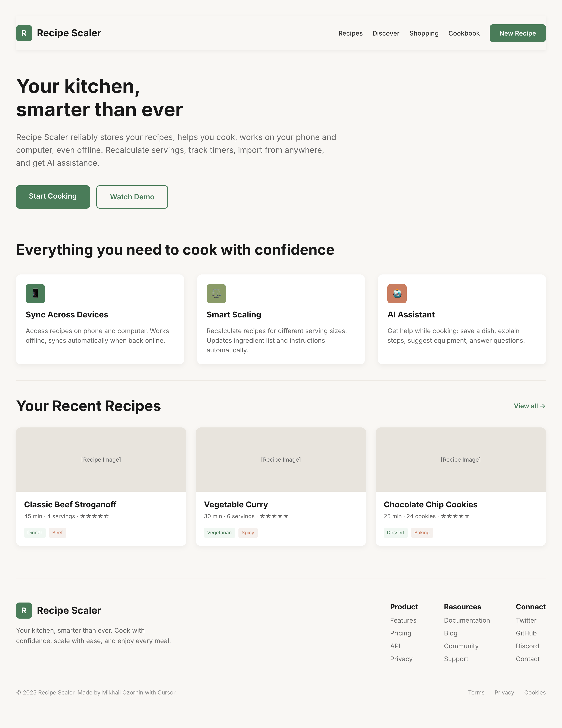Select the Vegetarian tag on Vegetable Curry
The width and height of the screenshot is (562, 728).
[219, 532]
